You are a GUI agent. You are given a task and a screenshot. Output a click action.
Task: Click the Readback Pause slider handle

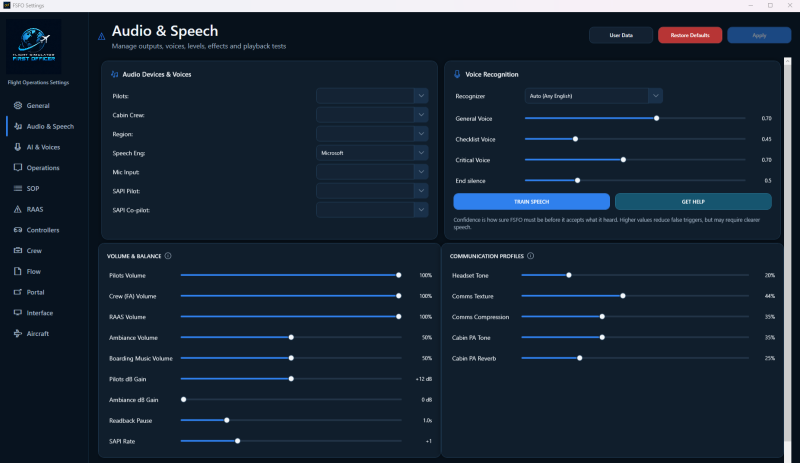(227, 421)
